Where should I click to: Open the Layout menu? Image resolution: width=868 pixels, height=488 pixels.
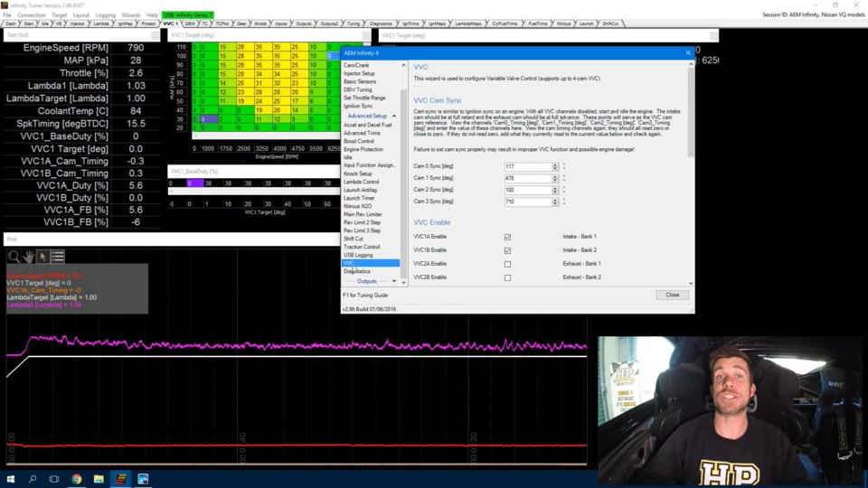[x=80, y=15]
